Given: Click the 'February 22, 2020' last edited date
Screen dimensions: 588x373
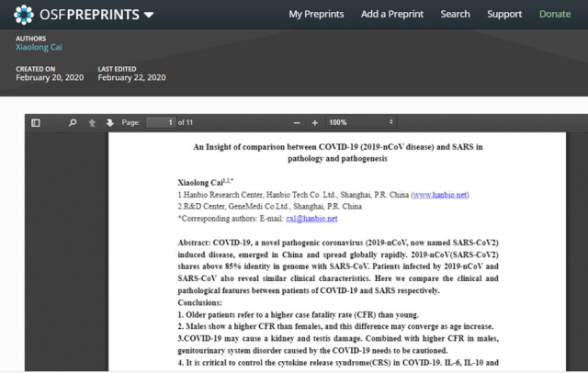Looking at the screenshot, I should [x=131, y=77].
